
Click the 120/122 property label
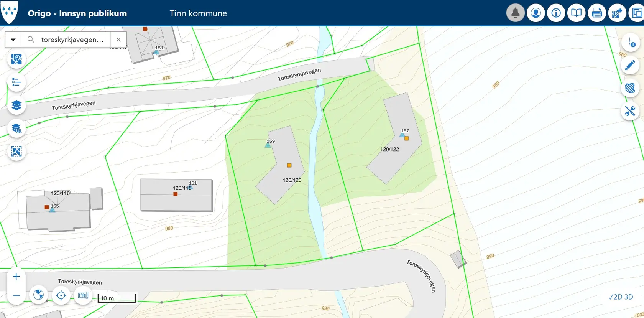point(389,149)
